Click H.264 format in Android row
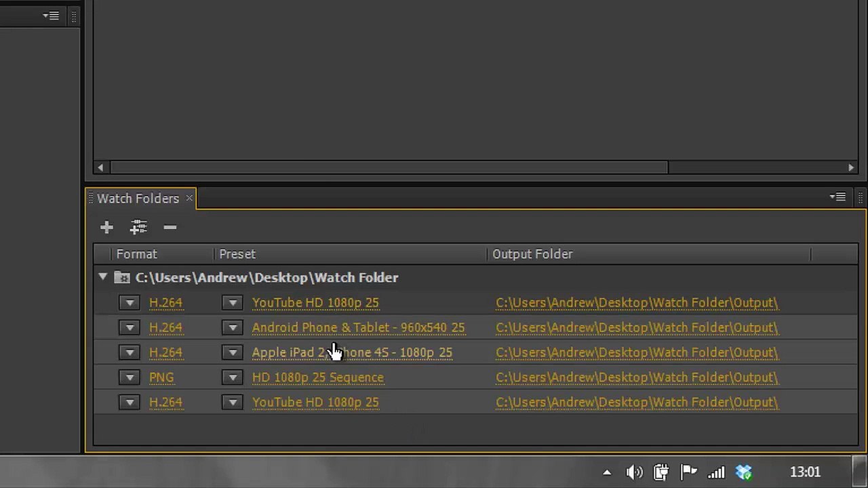This screenshot has width=868, height=488. pyautogui.click(x=165, y=328)
